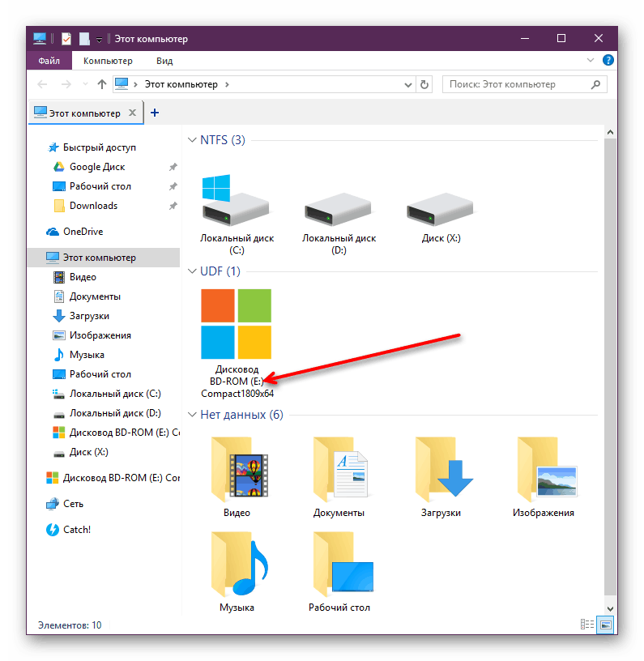Open the address bar history dropdown
The image size is (644, 661).
408,85
